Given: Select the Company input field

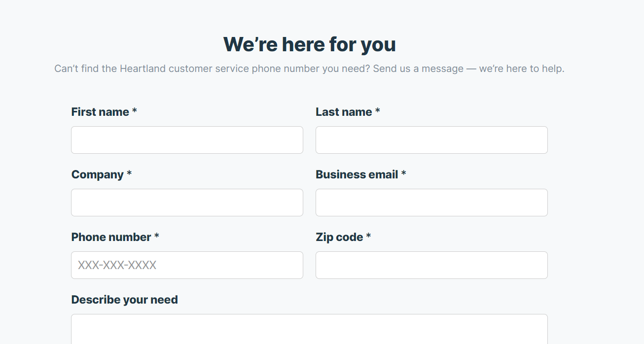Looking at the screenshot, I should point(187,203).
